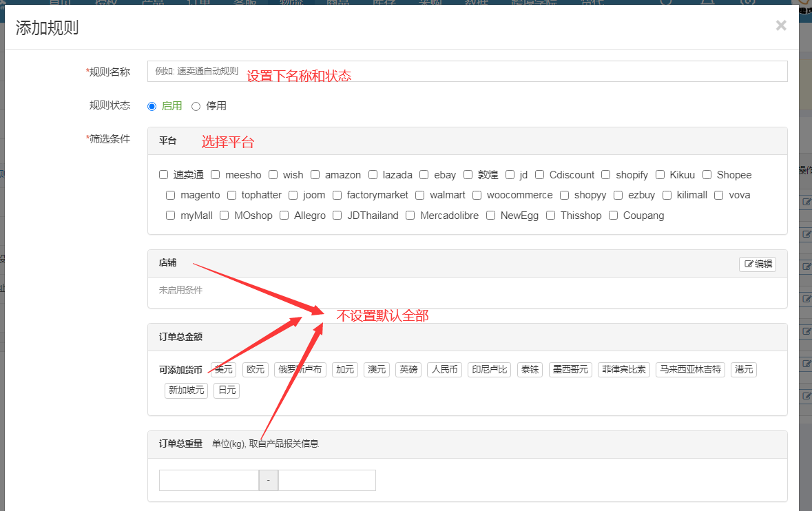Image resolution: width=812 pixels, height=511 pixels.
Task: Tick the Mercadolibre checkbox
Action: pyautogui.click(x=410, y=216)
